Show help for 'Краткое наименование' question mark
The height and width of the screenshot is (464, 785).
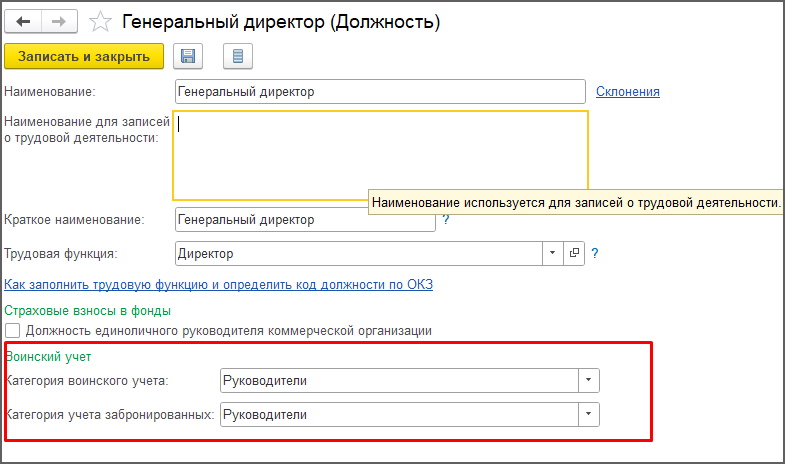coord(446,219)
